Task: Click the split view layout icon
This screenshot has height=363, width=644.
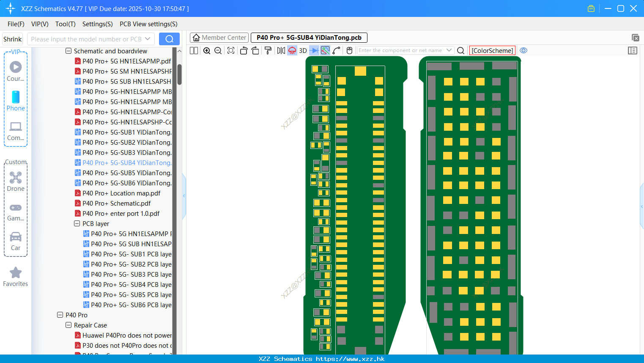Action: (x=194, y=50)
